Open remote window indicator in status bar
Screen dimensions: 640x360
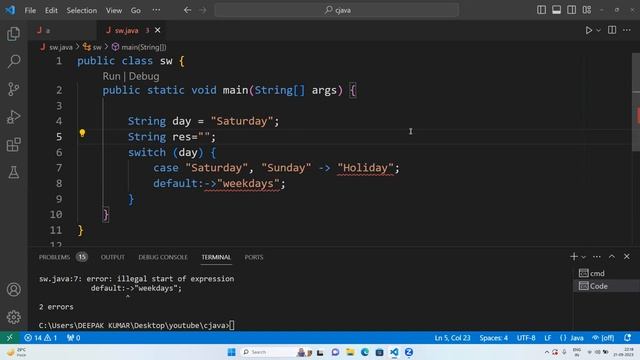pyautogui.click(x=9, y=338)
